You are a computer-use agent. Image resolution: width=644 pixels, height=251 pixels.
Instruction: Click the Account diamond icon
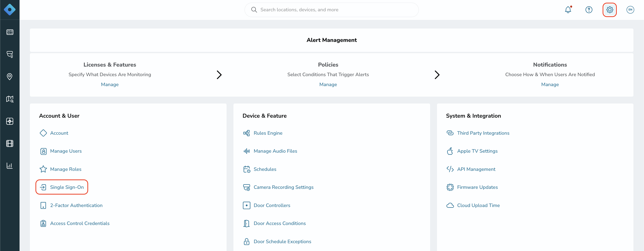[43, 133]
